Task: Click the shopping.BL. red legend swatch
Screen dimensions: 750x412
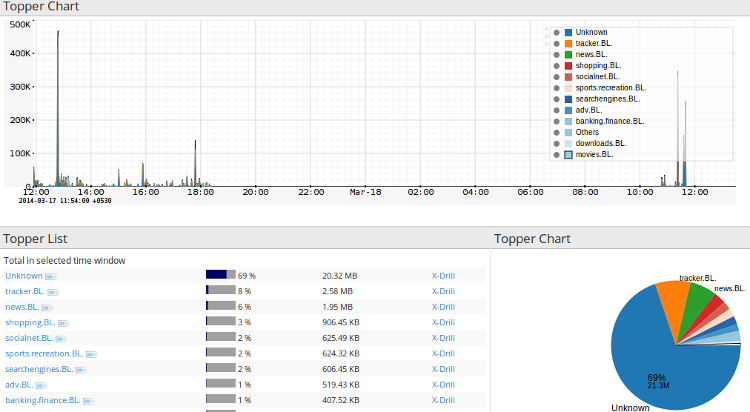Action: click(x=568, y=66)
